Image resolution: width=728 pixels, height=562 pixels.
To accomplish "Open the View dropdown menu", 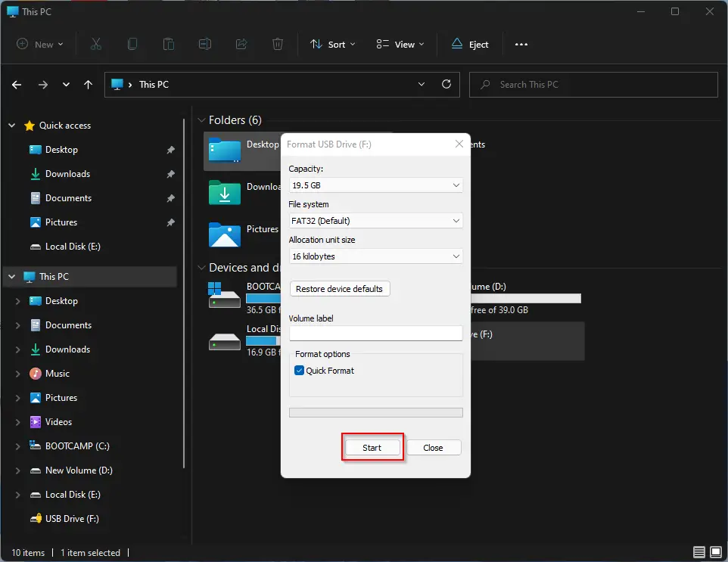I will coord(400,44).
